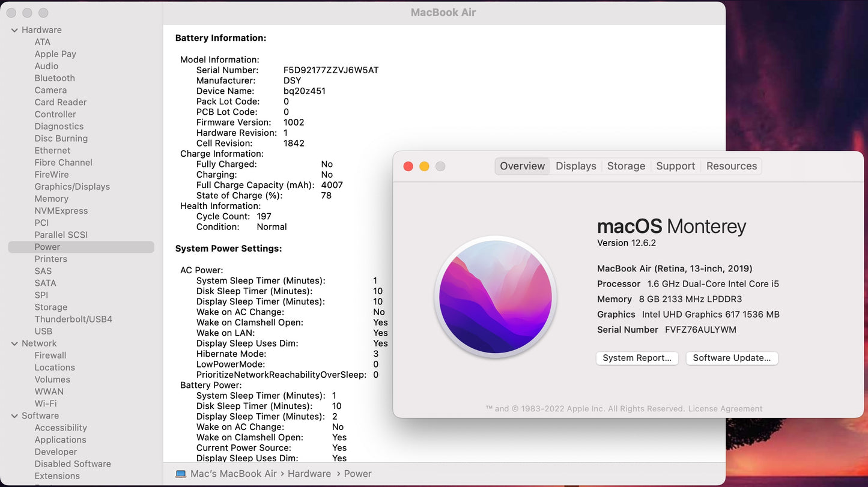Select Graphics/Displays in sidebar
The image size is (868, 487).
(x=72, y=186)
